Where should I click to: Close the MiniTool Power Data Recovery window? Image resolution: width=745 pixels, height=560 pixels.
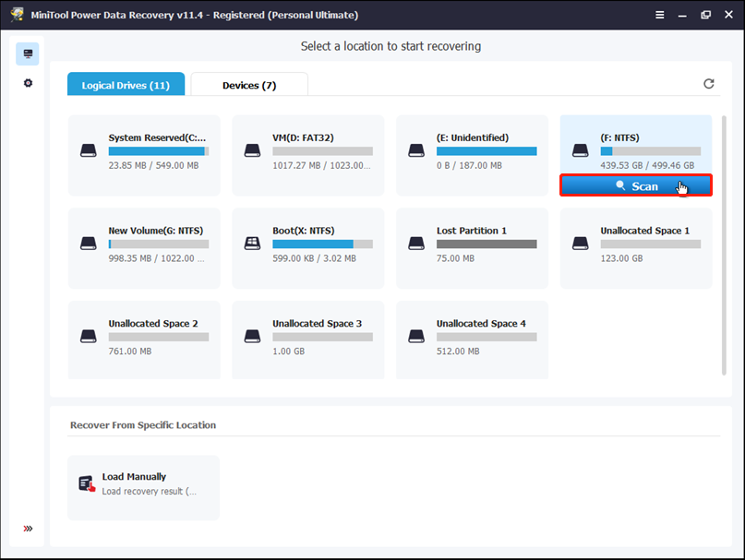728,15
